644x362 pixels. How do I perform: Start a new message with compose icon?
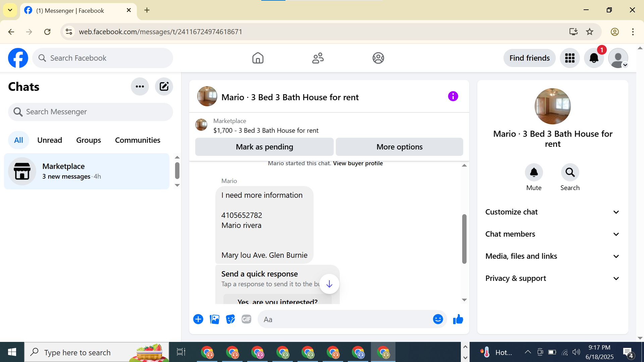pyautogui.click(x=164, y=86)
